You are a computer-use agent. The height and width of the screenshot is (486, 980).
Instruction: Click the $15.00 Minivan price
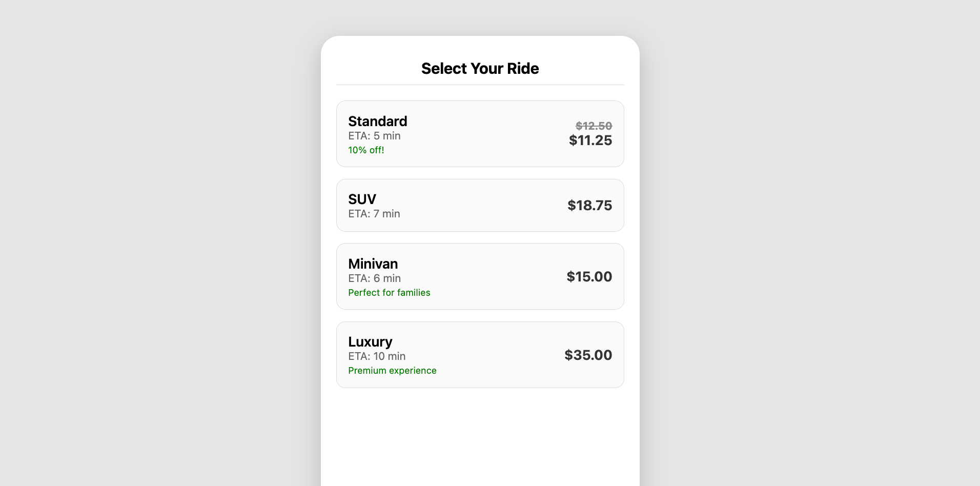pyautogui.click(x=589, y=277)
